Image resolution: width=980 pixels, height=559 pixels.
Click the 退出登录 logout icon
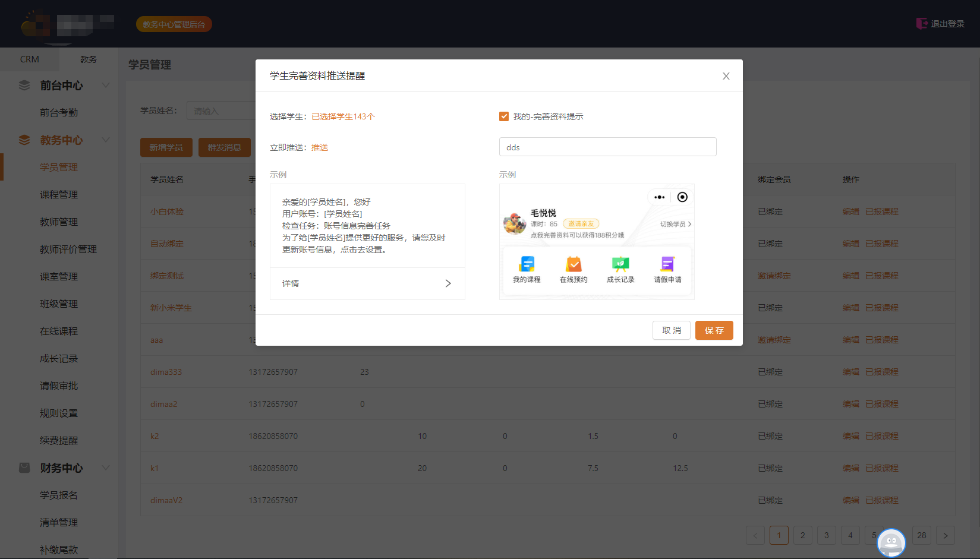coord(922,24)
